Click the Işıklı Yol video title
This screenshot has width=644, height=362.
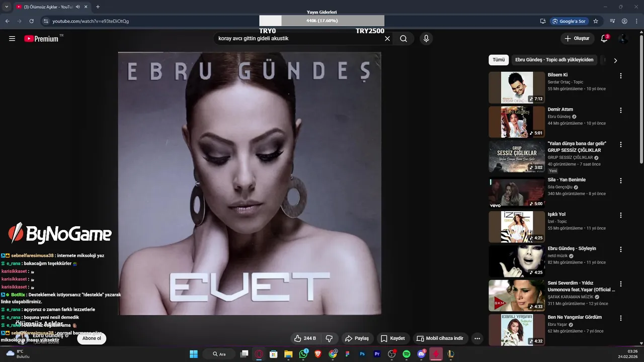point(556,214)
